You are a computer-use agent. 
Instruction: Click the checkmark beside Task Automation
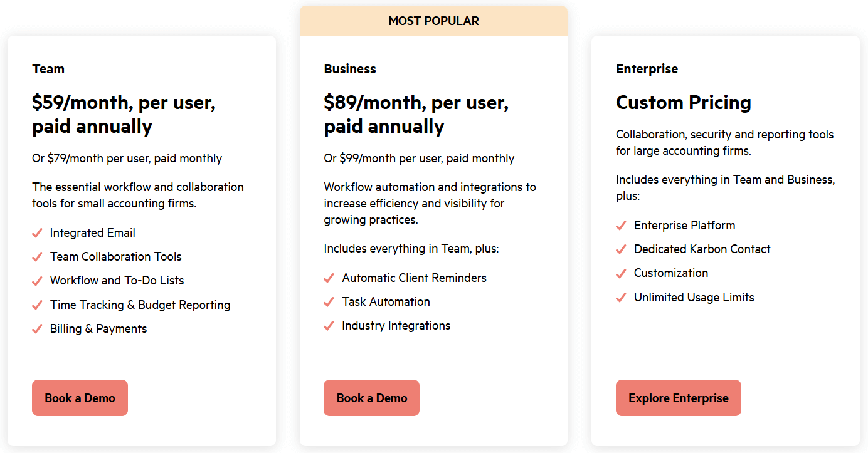[329, 302]
